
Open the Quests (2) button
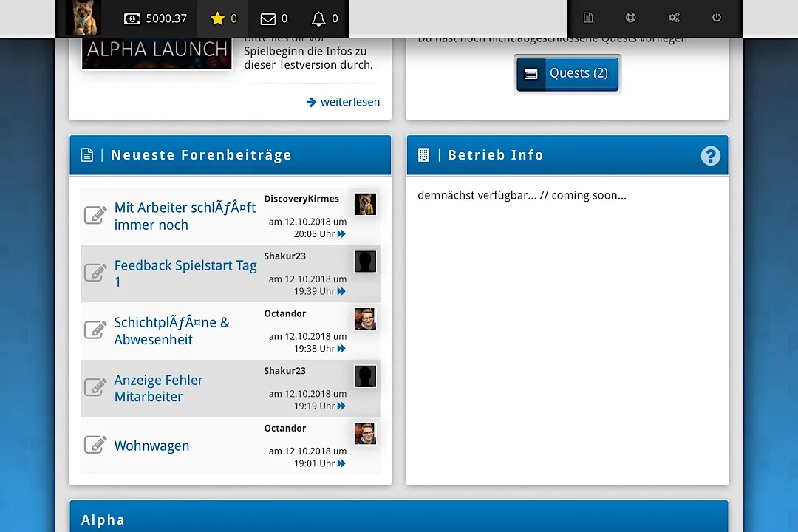pyautogui.click(x=567, y=74)
